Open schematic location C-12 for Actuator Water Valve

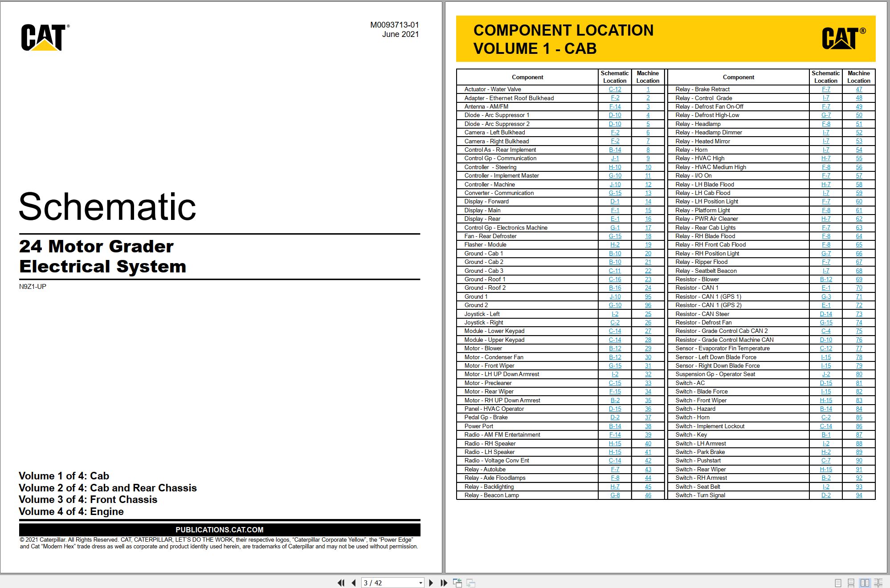[x=615, y=89]
